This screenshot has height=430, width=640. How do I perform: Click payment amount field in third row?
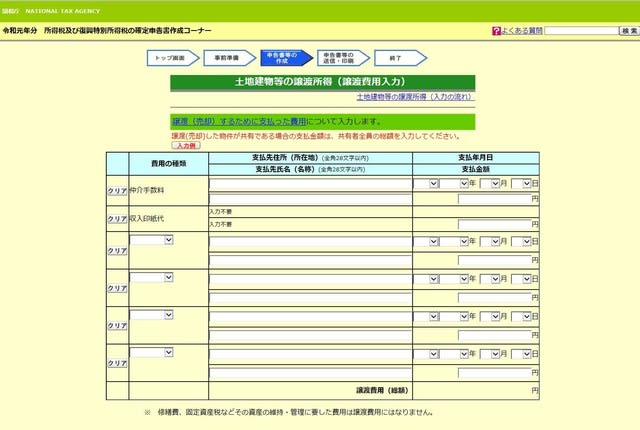point(495,260)
